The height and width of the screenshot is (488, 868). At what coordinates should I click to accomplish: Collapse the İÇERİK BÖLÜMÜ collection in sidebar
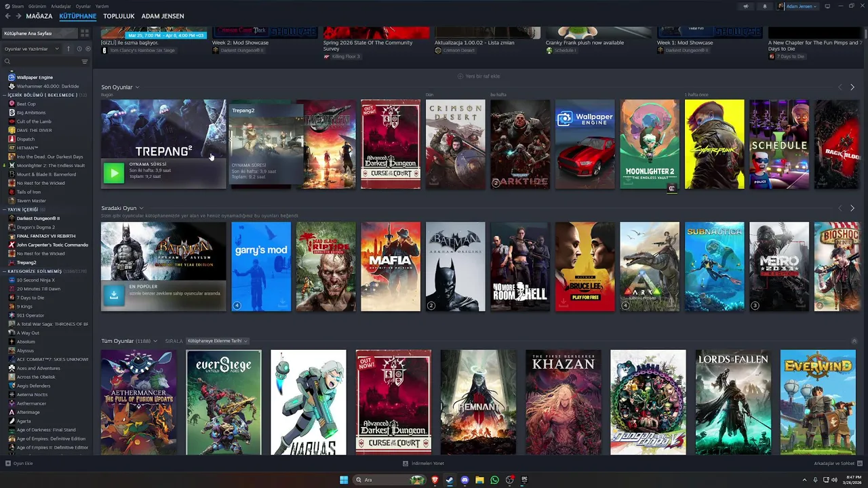point(5,95)
